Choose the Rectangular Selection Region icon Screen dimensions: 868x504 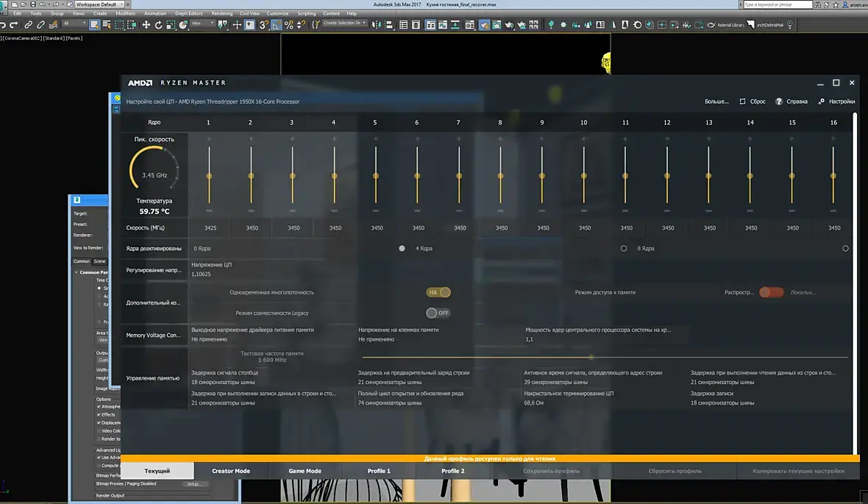pos(119,25)
